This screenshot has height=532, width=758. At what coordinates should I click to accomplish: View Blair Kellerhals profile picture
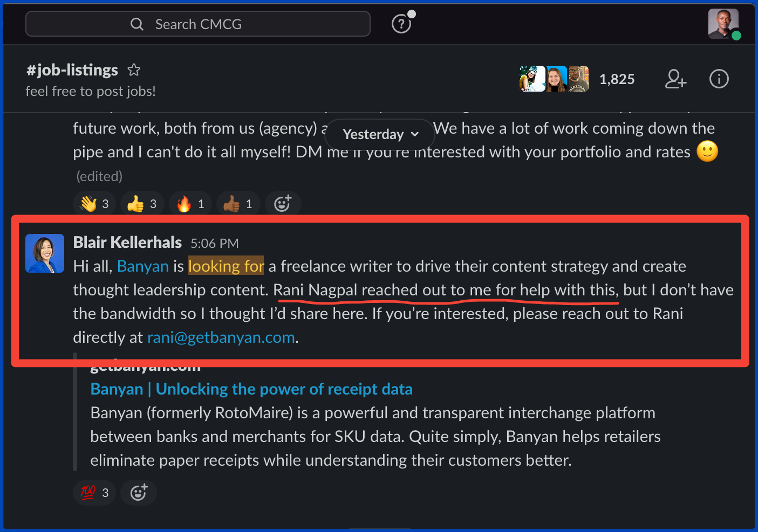click(45, 253)
